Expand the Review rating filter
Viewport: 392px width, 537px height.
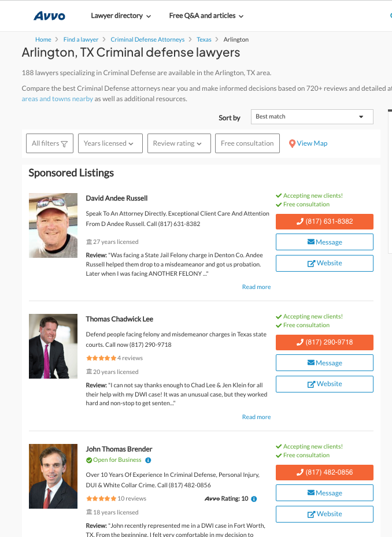tap(179, 143)
